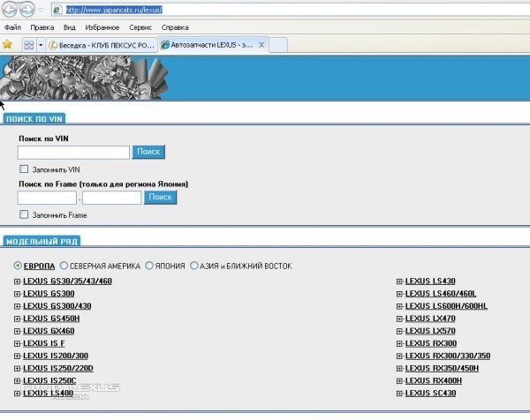Screen dimensions: 530x420
Task: Open the LEXUS LX570 model link
Action: (430, 331)
